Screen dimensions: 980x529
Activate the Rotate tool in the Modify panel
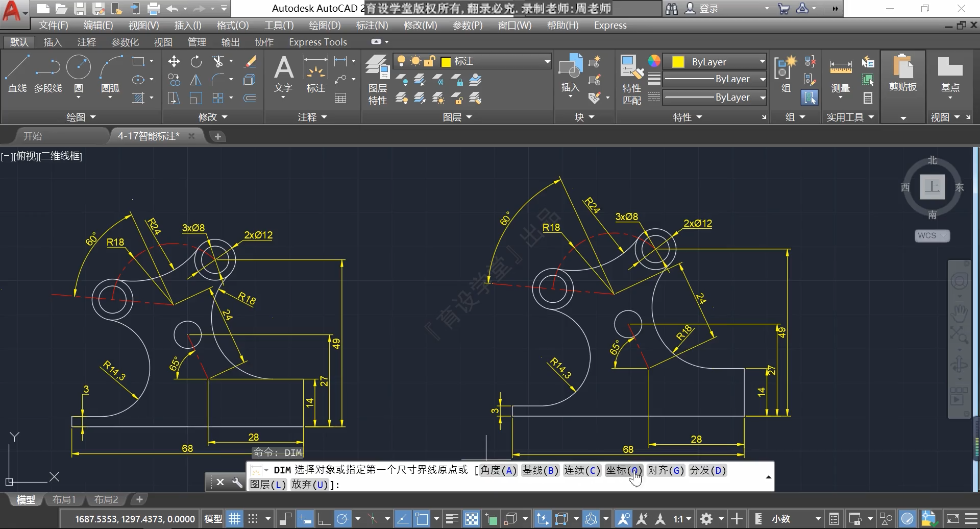(x=196, y=62)
